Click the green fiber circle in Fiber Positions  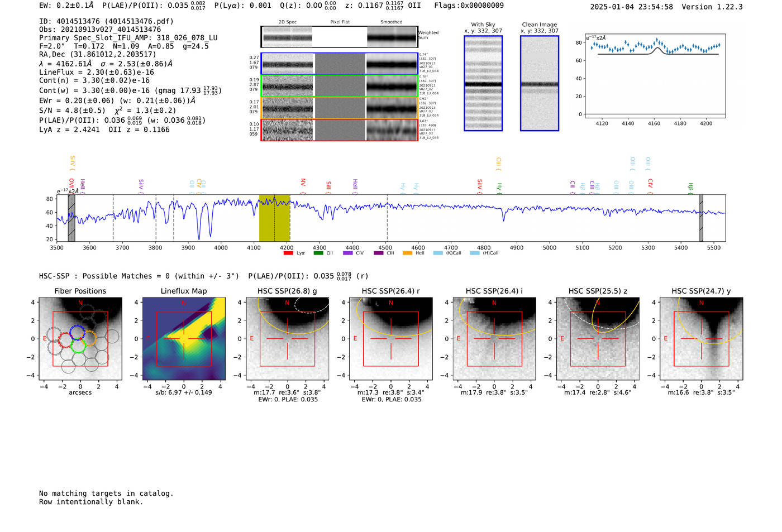(78, 346)
